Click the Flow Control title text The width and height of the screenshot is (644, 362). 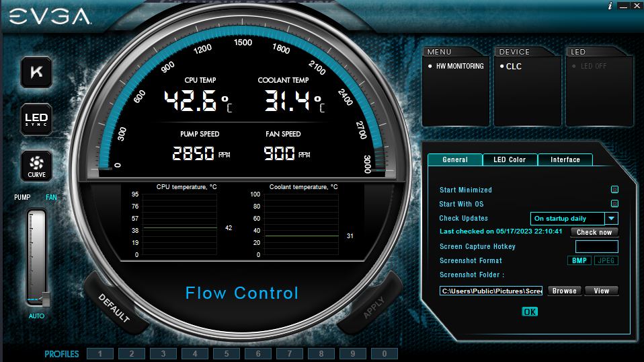point(241,293)
